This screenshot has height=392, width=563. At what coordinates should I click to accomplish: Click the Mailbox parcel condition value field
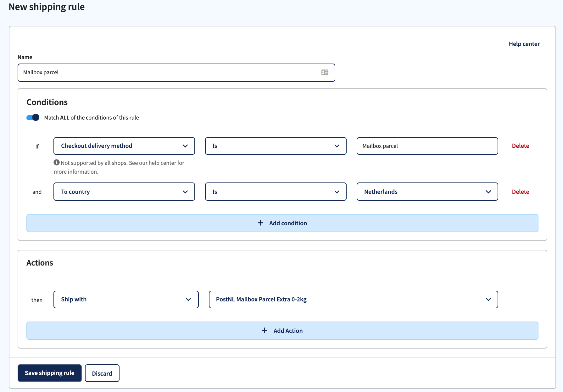(x=427, y=146)
